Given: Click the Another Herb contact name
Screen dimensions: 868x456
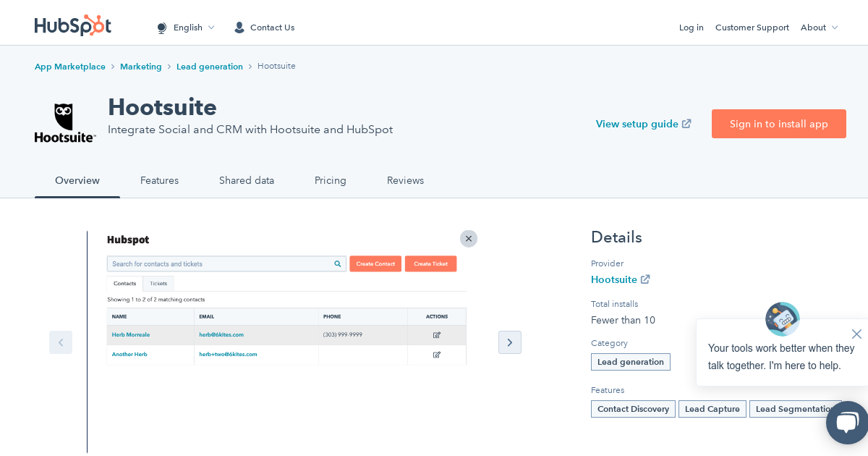Looking at the screenshot, I should click(129, 355).
